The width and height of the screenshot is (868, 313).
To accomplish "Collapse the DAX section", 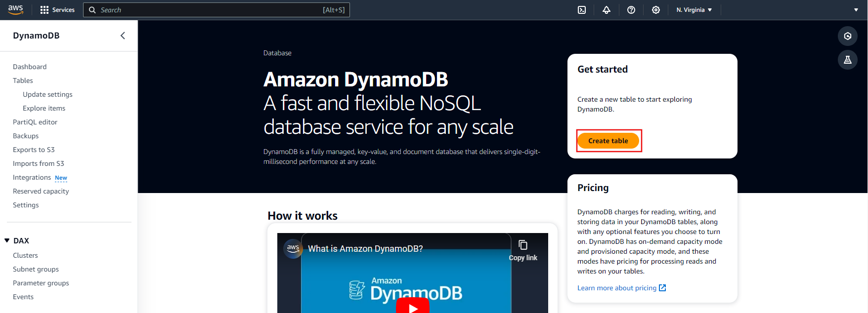I will point(7,240).
